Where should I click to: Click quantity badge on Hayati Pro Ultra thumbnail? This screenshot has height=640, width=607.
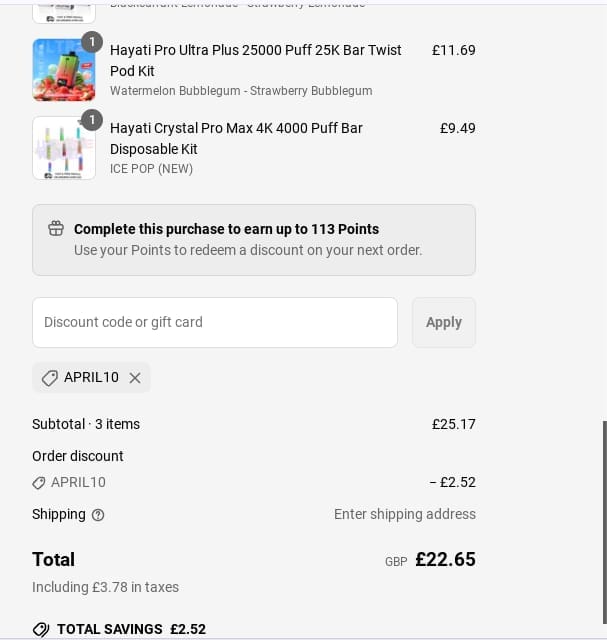tap(92, 42)
